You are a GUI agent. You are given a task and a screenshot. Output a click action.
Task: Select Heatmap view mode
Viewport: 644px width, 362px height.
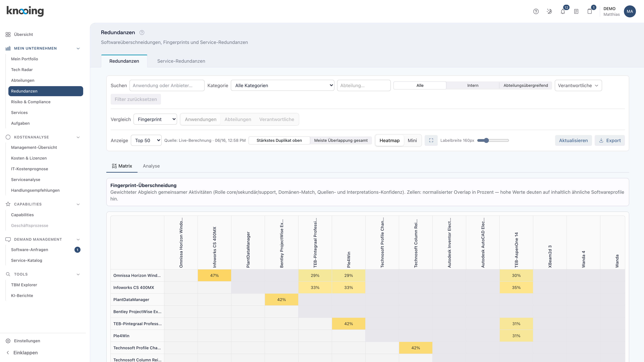click(x=389, y=140)
